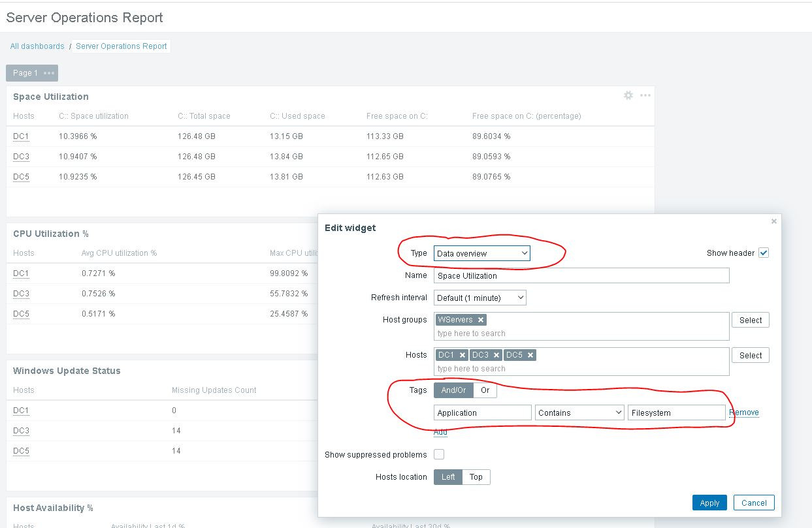Enable Show suppressed problems
This screenshot has height=528, width=812.
pos(439,454)
